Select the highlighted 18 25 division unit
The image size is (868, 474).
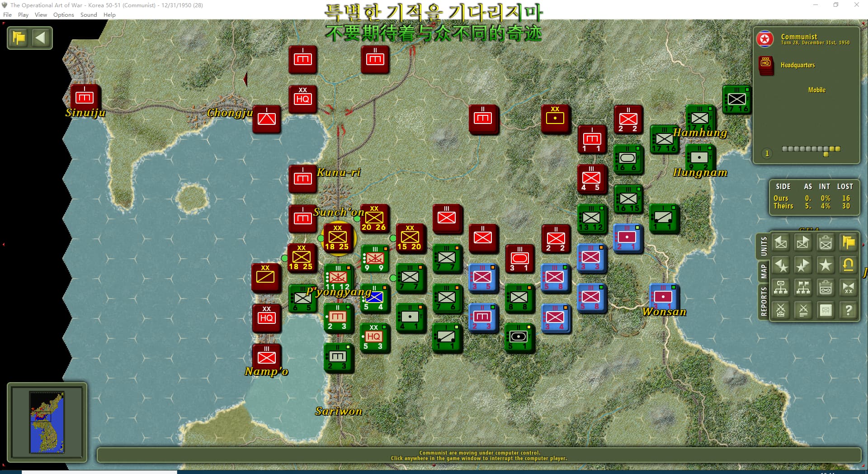pyautogui.click(x=338, y=238)
